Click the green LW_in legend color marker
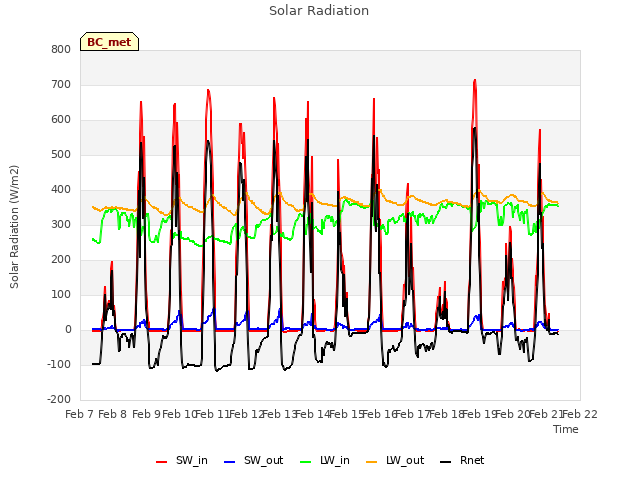 (x=306, y=462)
